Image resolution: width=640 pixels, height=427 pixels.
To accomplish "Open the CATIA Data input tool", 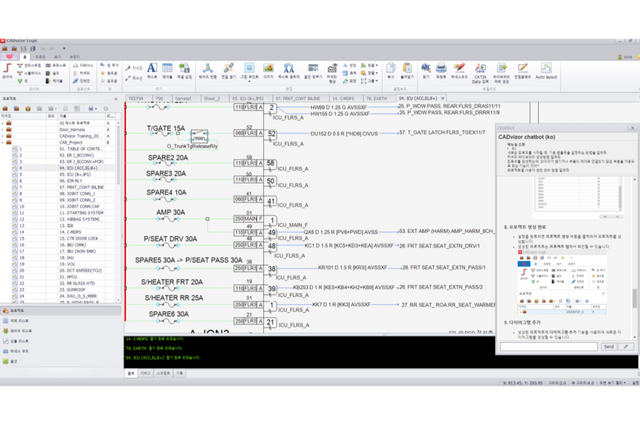I will pyautogui.click(x=479, y=70).
